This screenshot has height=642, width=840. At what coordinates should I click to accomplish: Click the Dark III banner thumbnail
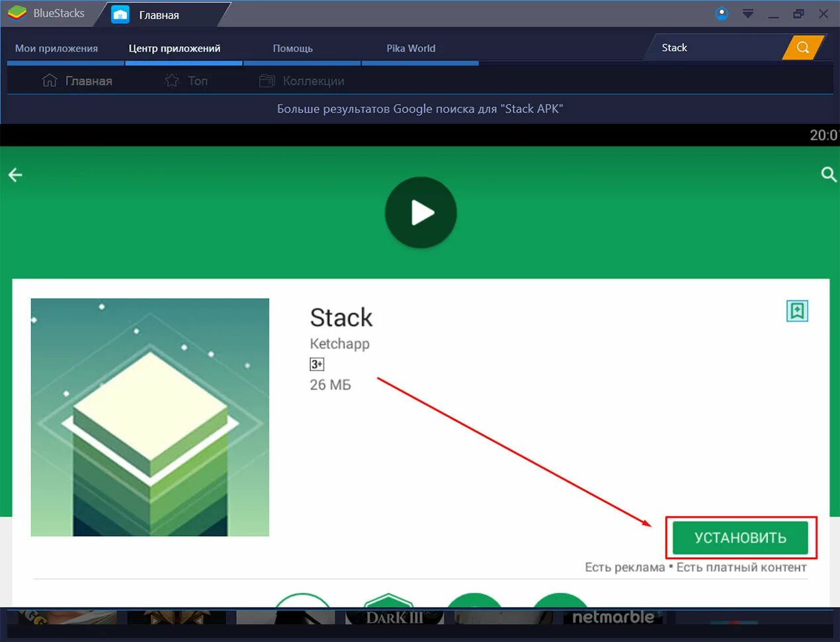[394, 617]
